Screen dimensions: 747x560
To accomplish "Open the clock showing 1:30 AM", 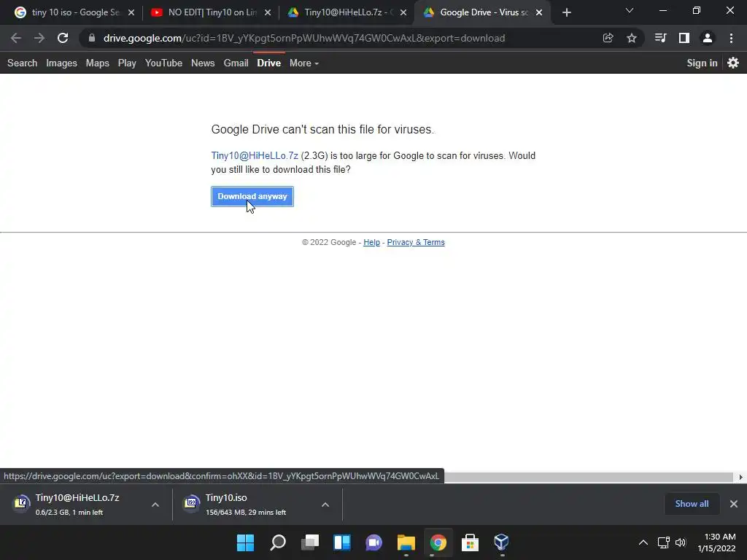I will pos(716,542).
